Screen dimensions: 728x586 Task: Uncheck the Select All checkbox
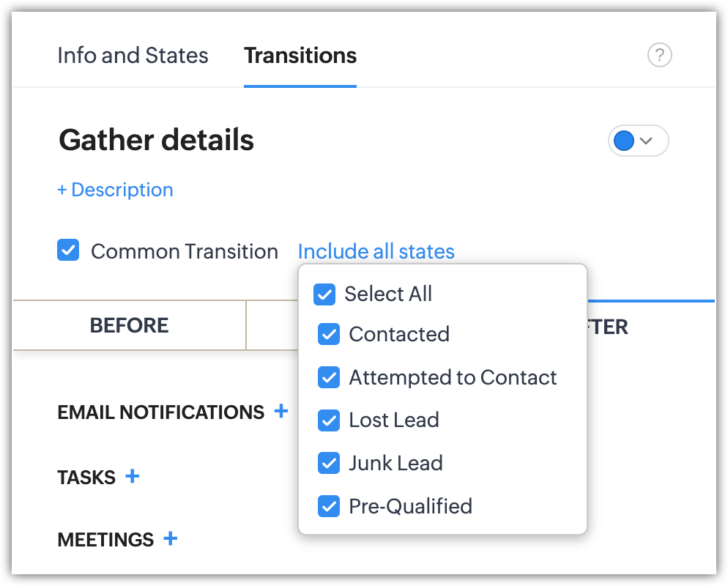coord(324,294)
